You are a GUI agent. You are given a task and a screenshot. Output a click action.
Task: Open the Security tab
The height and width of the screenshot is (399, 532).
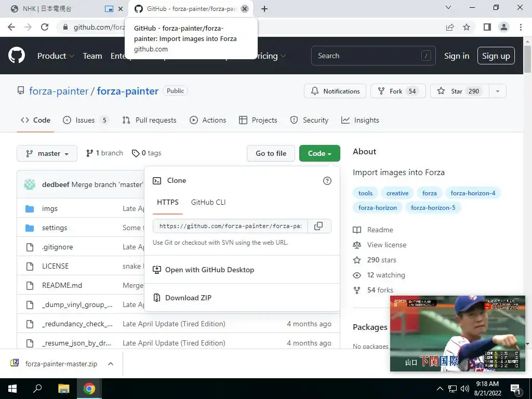click(309, 120)
